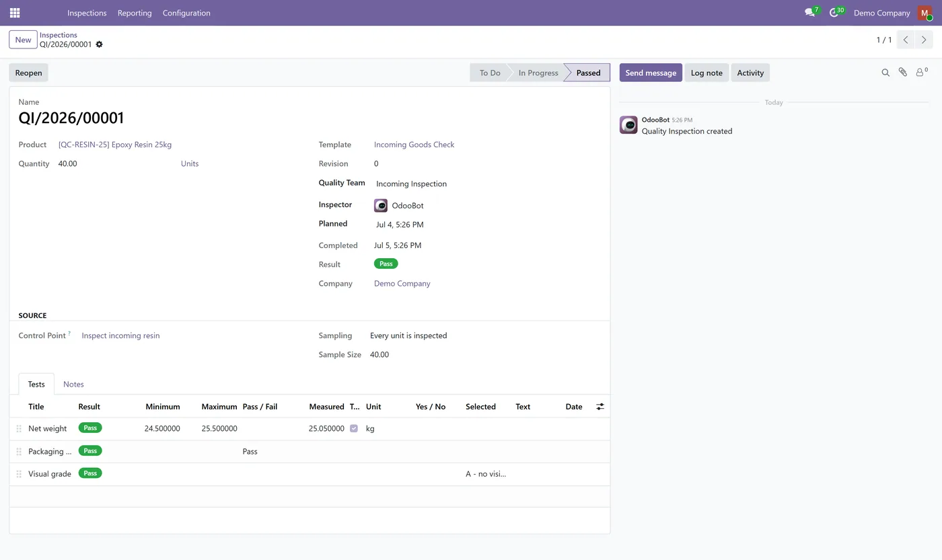This screenshot has height=560, width=942.
Task: Open user avatar menu
Action: 925,13
